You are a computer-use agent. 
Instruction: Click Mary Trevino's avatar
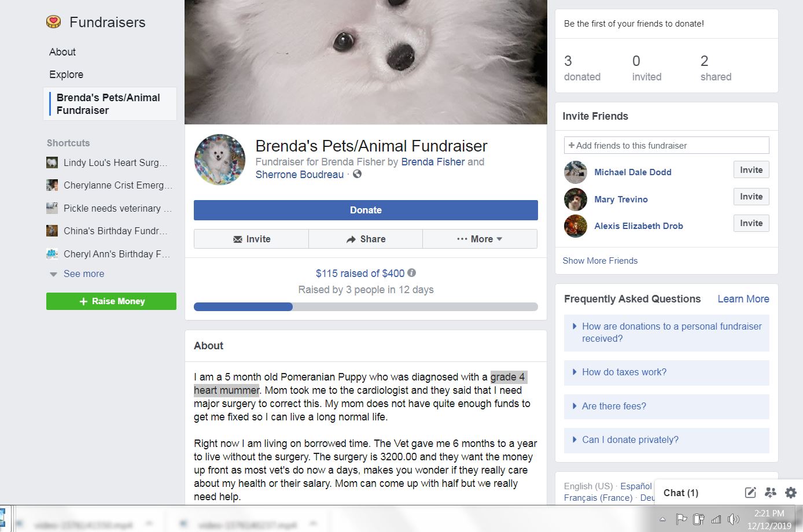click(x=576, y=199)
